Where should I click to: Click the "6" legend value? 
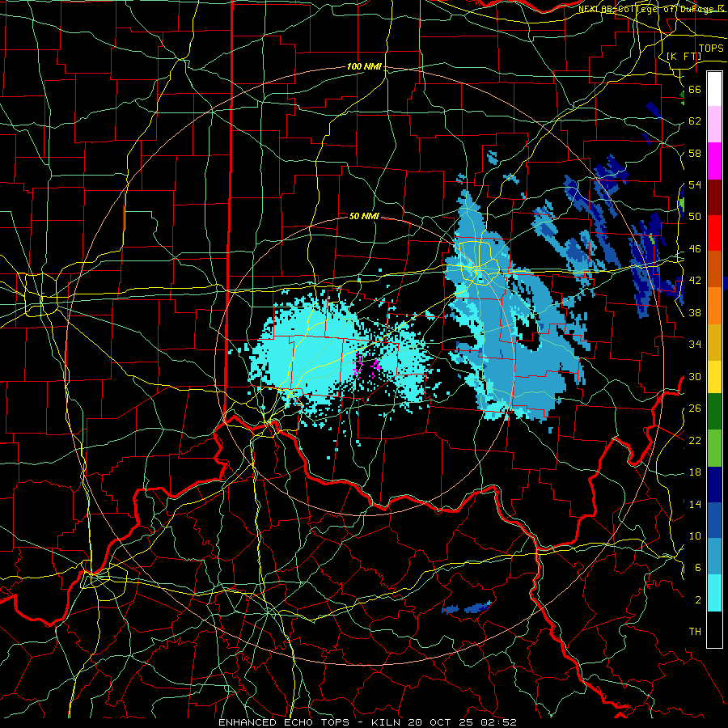coord(698,568)
